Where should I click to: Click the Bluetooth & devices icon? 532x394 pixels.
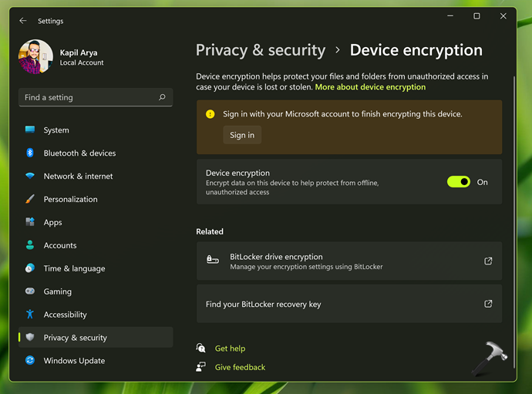coord(30,153)
